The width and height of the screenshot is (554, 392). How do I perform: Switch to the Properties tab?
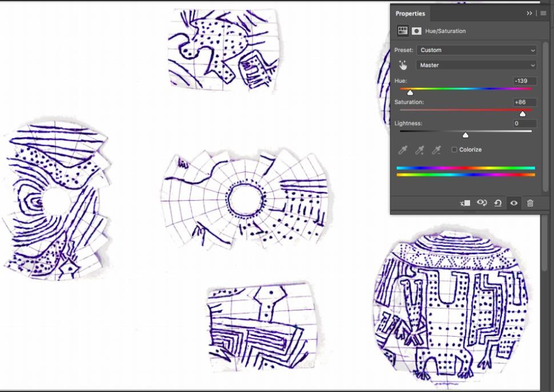click(x=410, y=13)
